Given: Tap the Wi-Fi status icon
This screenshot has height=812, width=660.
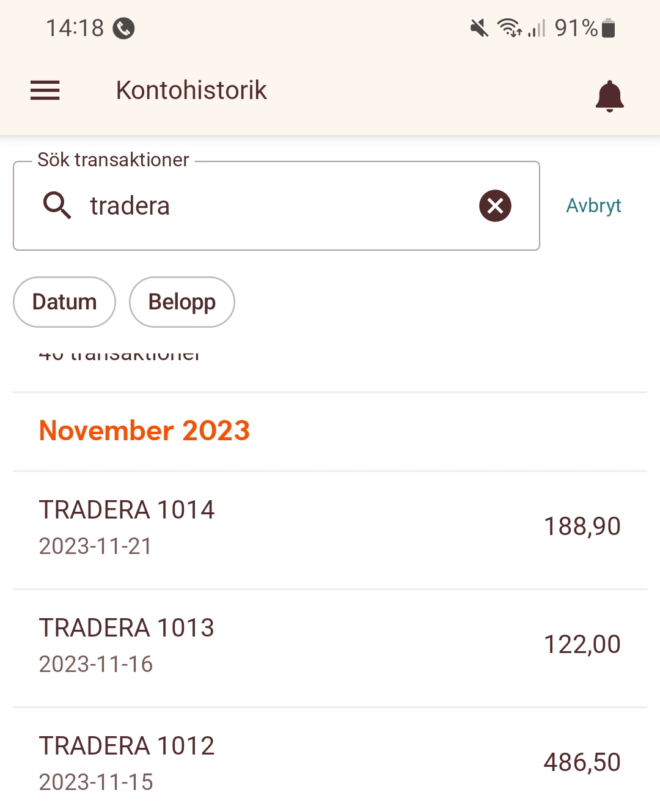Looking at the screenshot, I should [509, 28].
